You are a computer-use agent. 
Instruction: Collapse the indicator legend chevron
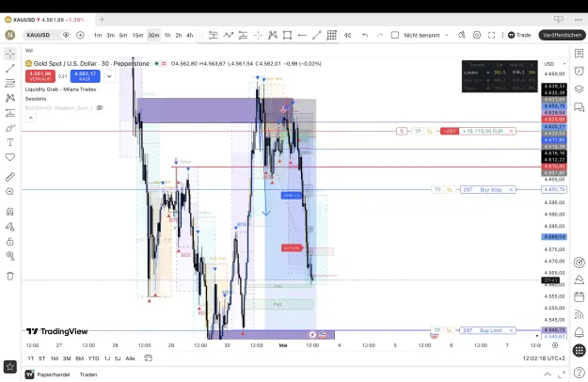tap(31, 118)
